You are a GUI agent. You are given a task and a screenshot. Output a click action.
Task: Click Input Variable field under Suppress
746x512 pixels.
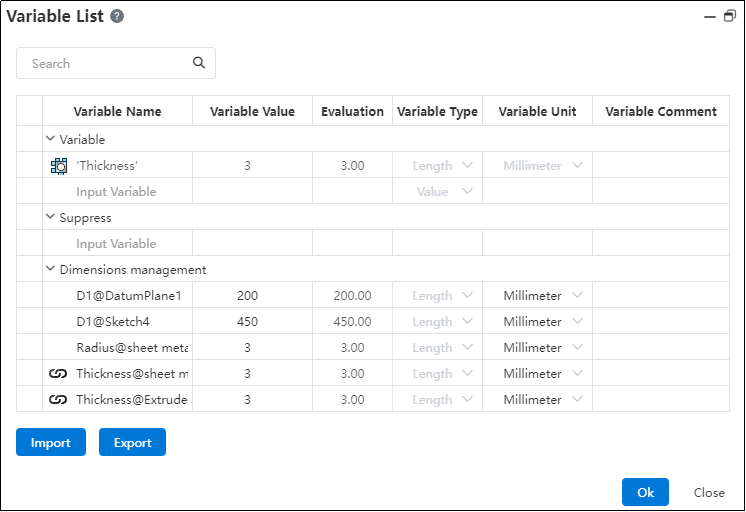click(x=117, y=244)
